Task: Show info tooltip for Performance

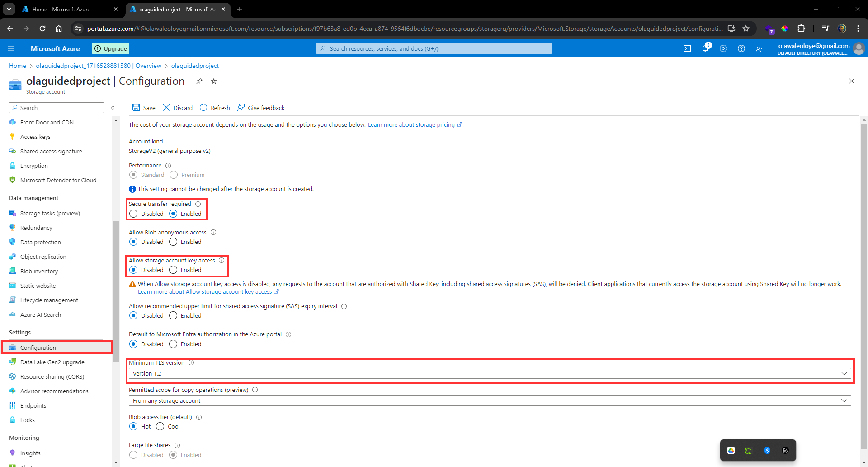Action: pos(168,166)
